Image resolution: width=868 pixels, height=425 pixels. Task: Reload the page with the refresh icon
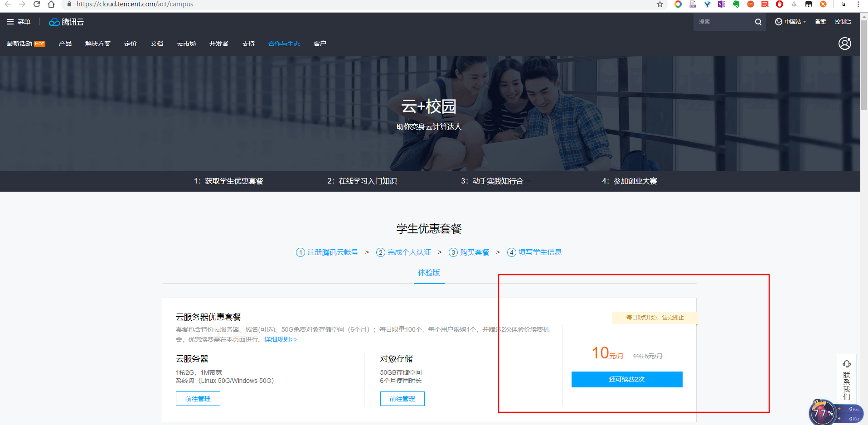(37, 4)
